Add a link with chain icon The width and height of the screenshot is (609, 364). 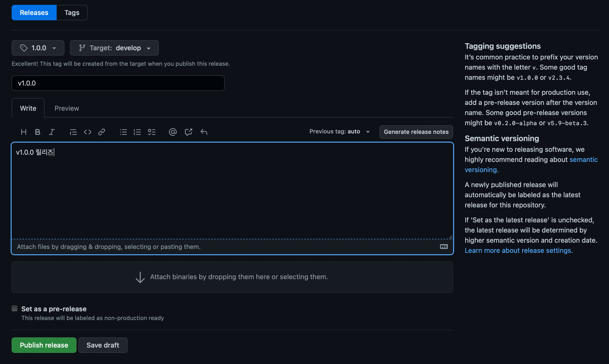click(x=102, y=132)
